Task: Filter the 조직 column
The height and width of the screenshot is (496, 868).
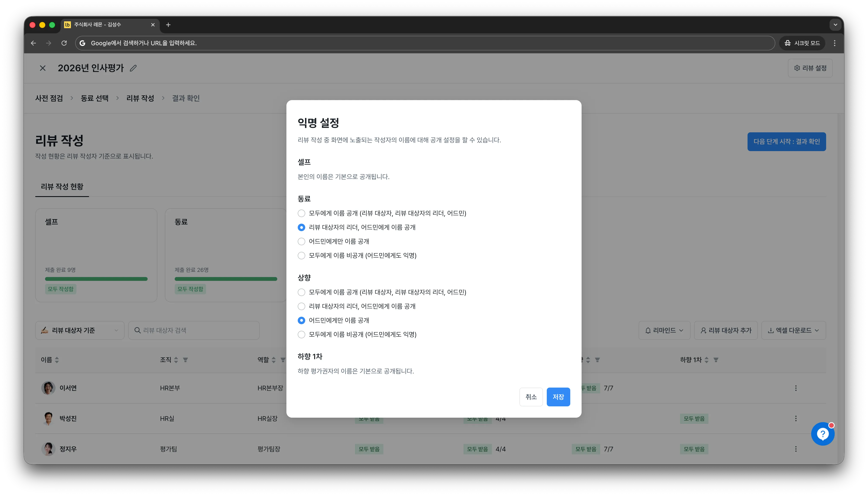Action: point(185,360)
